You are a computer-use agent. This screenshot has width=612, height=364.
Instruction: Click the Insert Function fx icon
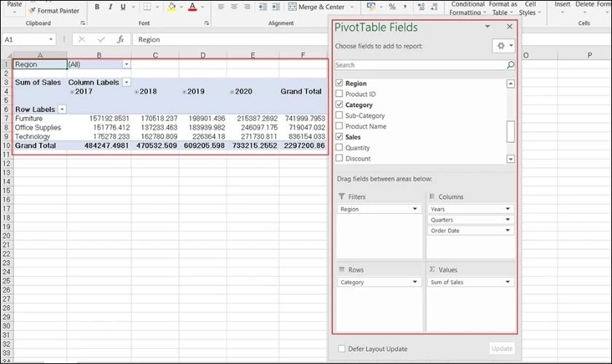coord(121,39)
